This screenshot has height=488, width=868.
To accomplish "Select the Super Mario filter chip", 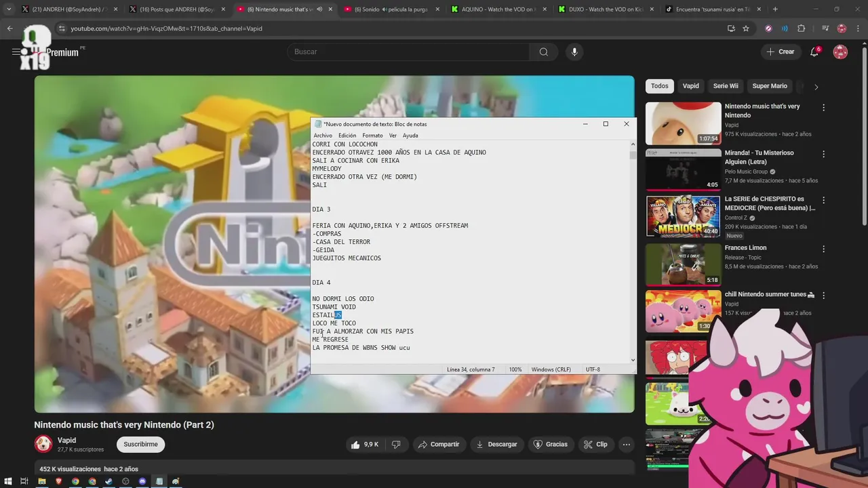I will 770,86.
